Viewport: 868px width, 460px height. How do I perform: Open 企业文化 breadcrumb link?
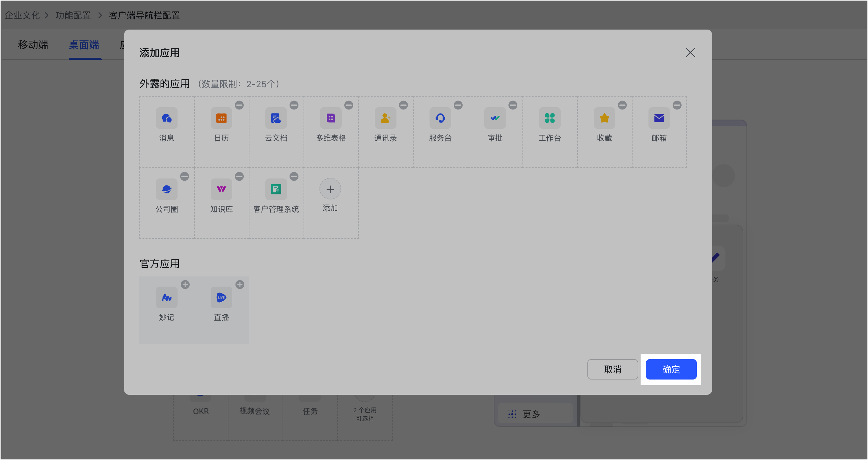pos(22,16)
